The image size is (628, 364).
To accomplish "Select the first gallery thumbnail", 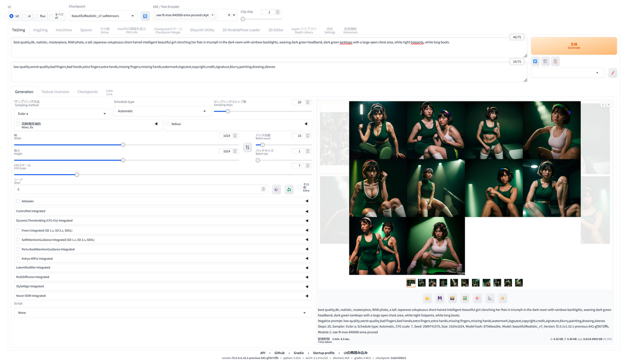I will [x=411, y=283].
